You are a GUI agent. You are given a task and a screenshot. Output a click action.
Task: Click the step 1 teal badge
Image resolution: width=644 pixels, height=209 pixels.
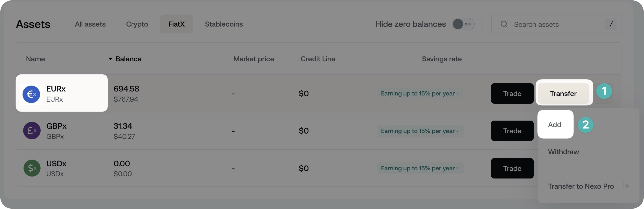(x=604, y=91)
